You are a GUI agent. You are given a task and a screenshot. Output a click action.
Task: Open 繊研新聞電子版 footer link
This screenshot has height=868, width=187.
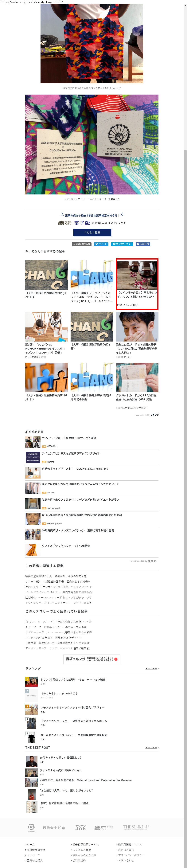pyautogui.click(x=36, y=850)
